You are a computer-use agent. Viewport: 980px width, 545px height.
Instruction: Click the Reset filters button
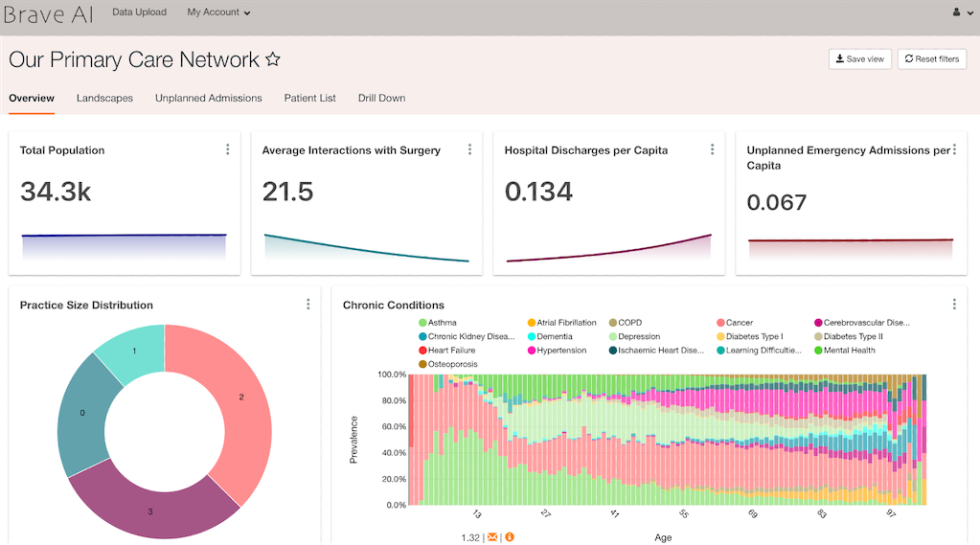[931, 59]
